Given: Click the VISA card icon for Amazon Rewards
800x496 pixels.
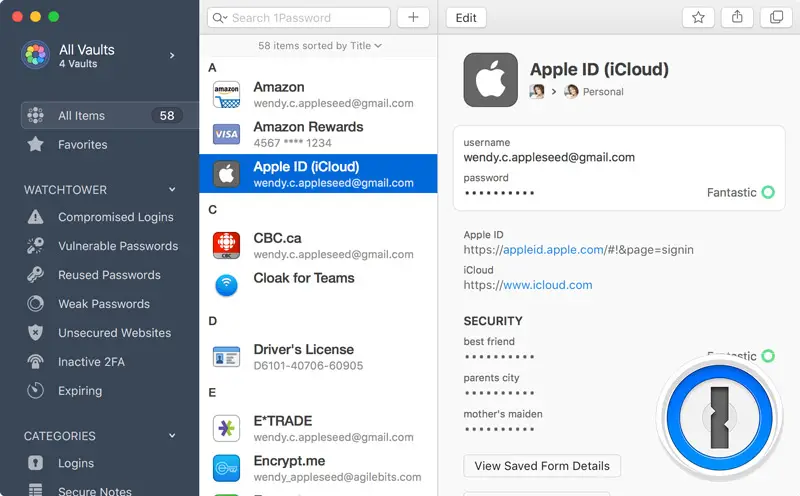Looking at the screenshot, I should point(227,134).
